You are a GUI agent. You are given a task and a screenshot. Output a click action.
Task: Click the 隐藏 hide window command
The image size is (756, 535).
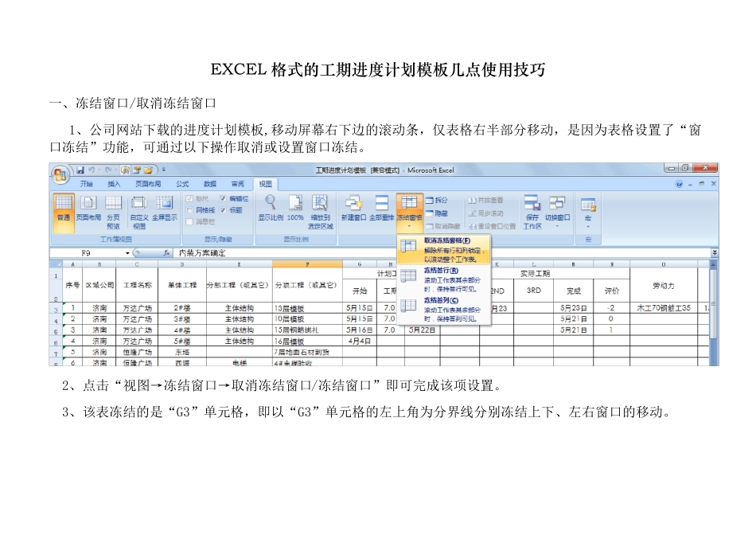[x=436, y=213]
